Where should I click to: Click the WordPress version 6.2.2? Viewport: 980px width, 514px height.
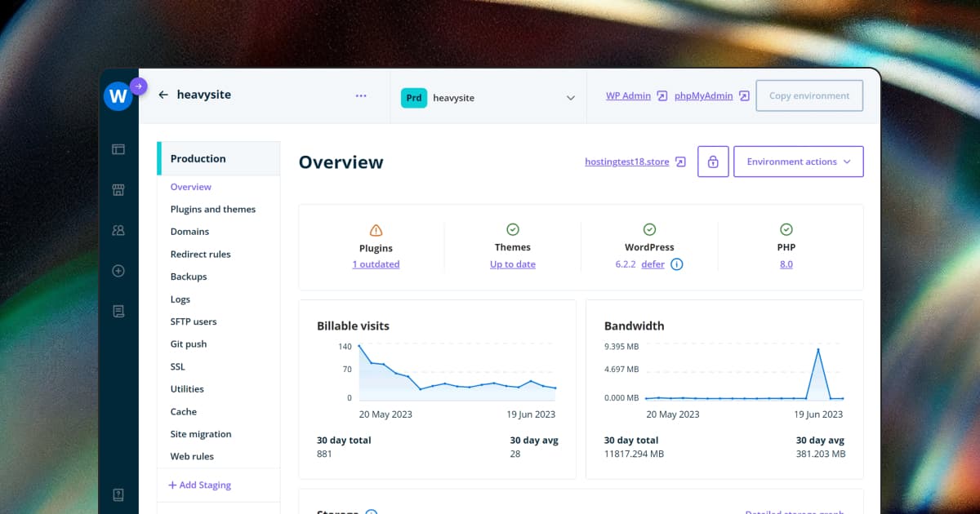[x=625, y=264]
